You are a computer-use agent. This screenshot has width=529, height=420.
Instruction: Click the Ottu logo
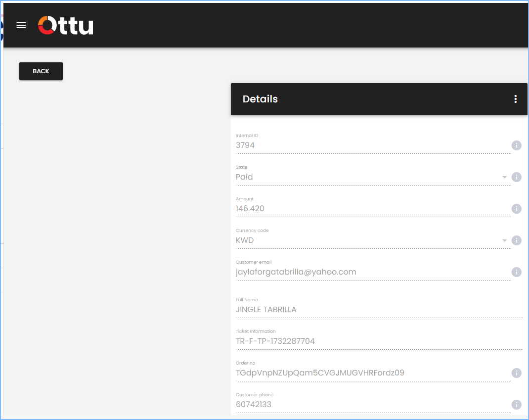(65, 25)
